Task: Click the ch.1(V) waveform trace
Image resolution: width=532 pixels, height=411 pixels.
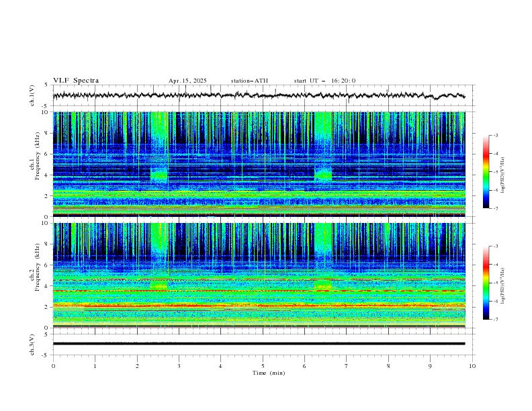Action: pos(259,95)
